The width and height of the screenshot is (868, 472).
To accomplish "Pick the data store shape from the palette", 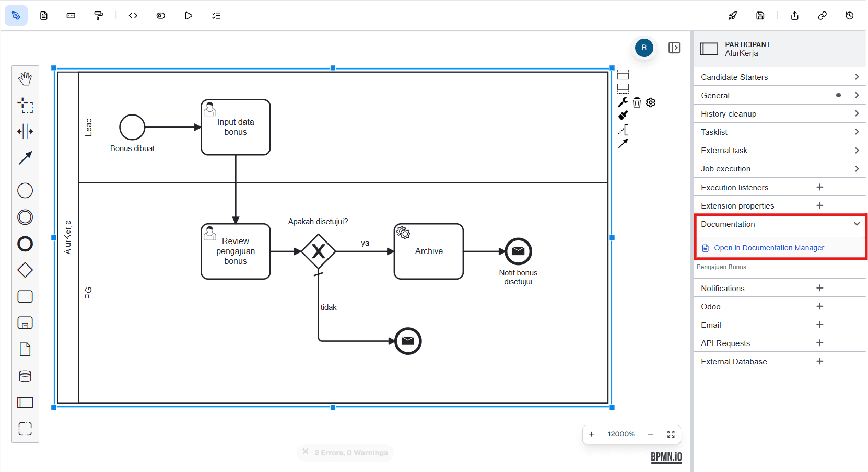I will [x=25, y=376].
